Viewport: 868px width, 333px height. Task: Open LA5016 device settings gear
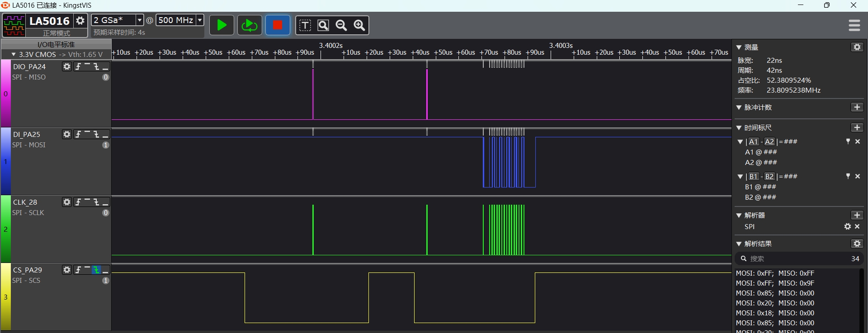point(80,21)
